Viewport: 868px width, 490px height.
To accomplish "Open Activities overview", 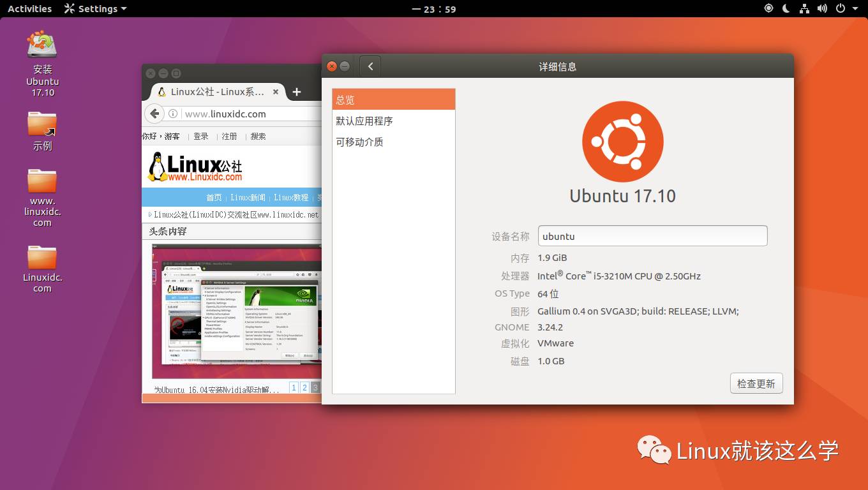I will point(29,8).
